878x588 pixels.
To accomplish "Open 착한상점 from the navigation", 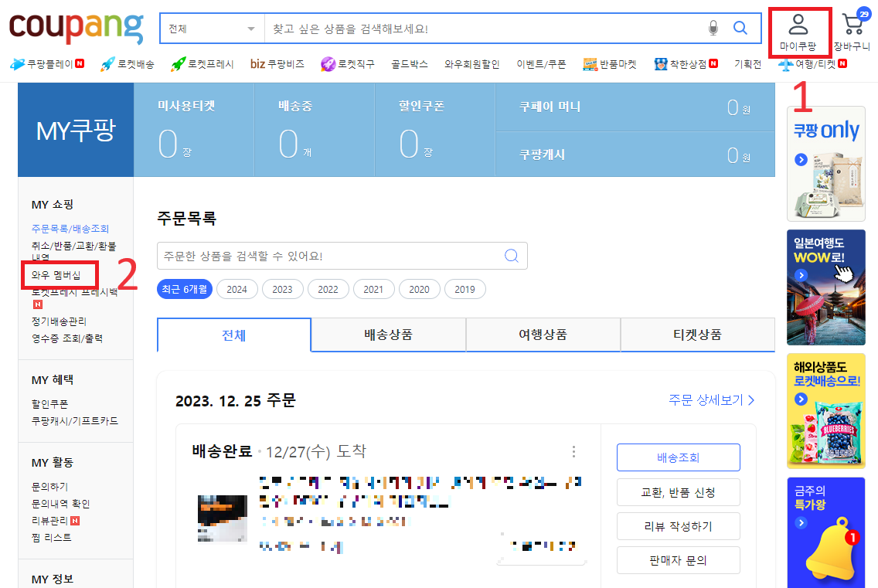I will (x=686, y=64).
